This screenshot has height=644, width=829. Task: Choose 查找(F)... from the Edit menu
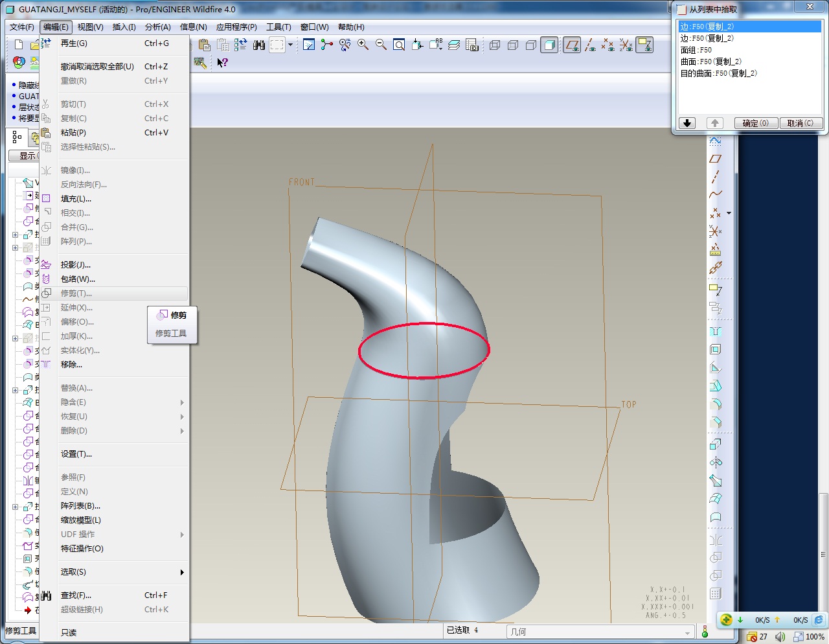click(114, 595)
